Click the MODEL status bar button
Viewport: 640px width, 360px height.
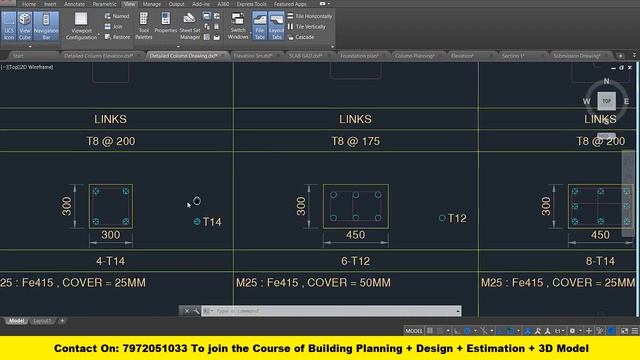click(414, 331)
